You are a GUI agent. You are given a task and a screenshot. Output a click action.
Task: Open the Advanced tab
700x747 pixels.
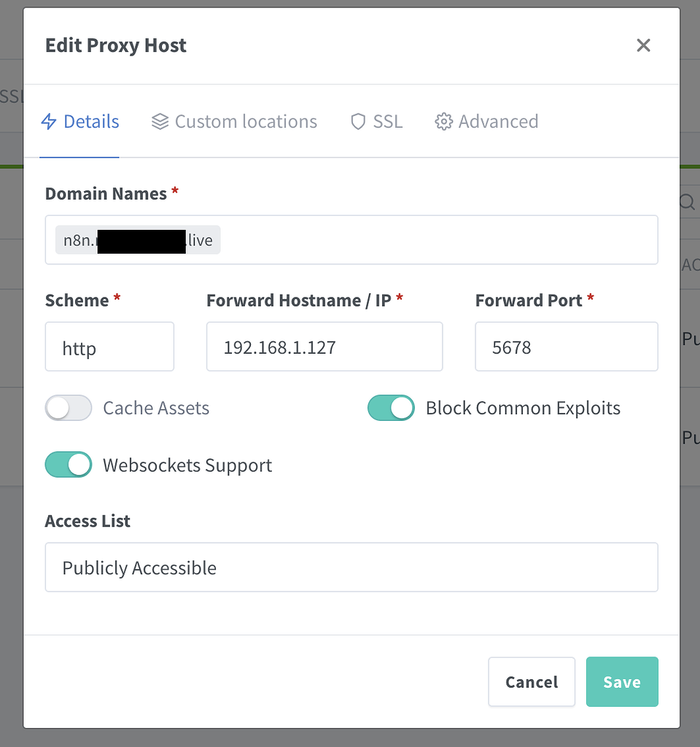(x=497, y=122)
